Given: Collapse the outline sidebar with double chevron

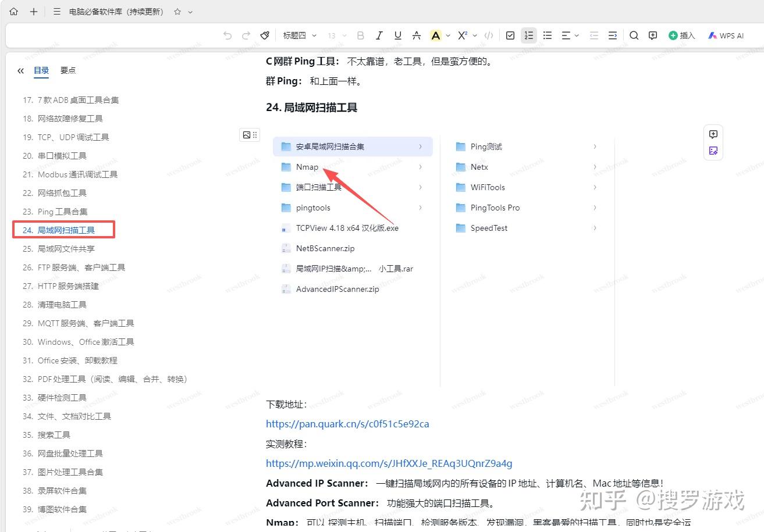Looking at the screenshot, I should pos(21,71).
